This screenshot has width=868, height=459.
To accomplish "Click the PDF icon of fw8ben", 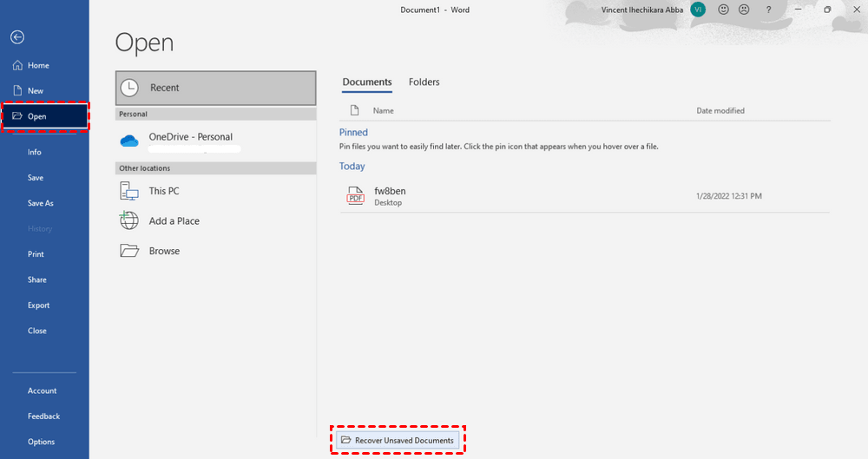I will [355, 196].
